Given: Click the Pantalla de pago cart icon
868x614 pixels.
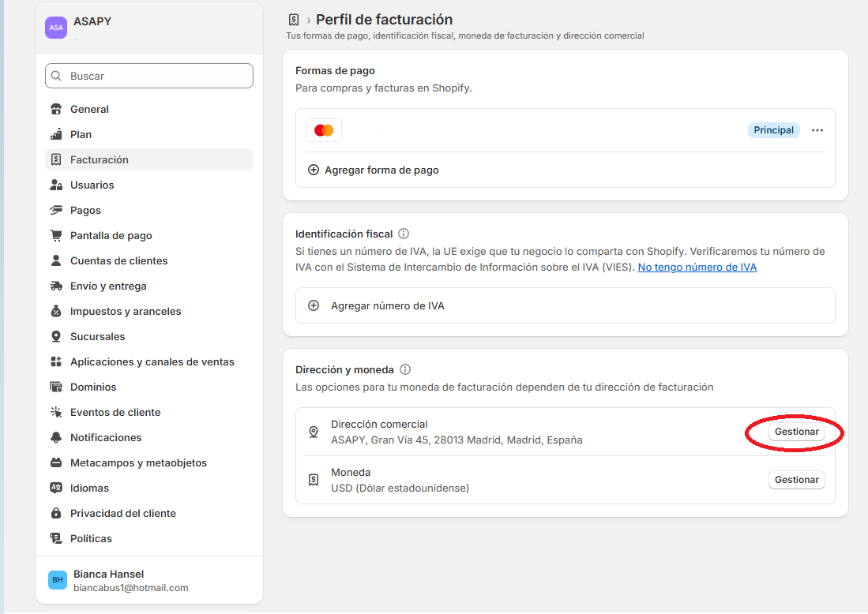Looking at the screenshot, I should coord(56,236).
